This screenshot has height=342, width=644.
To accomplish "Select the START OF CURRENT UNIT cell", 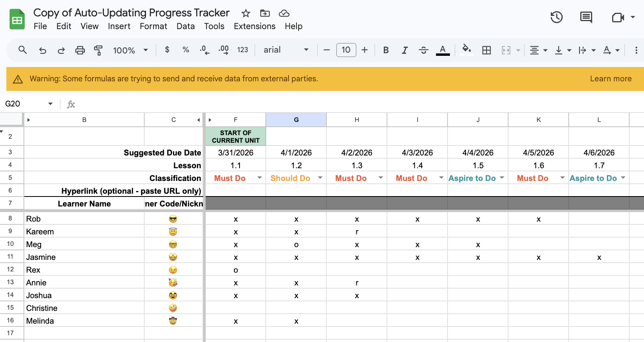I will 236,136.
